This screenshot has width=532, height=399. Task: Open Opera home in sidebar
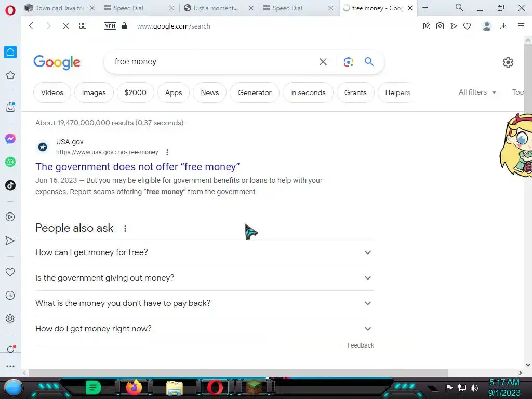pos(10,52)
